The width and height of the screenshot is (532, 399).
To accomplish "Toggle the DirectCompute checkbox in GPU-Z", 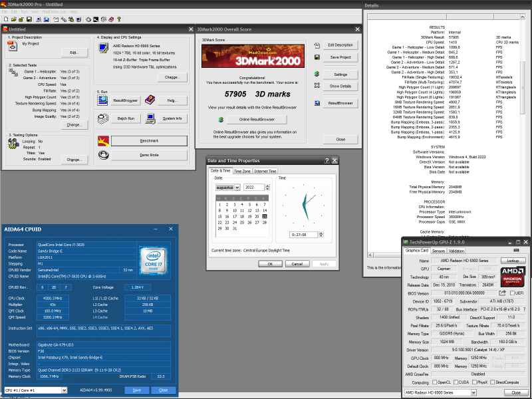I will 492,382.
